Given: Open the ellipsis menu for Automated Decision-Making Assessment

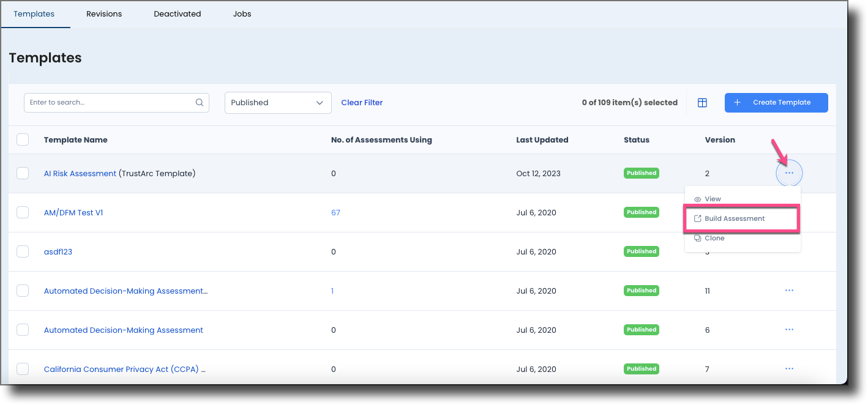Looking at the screenshot, I should pos(789,330).
